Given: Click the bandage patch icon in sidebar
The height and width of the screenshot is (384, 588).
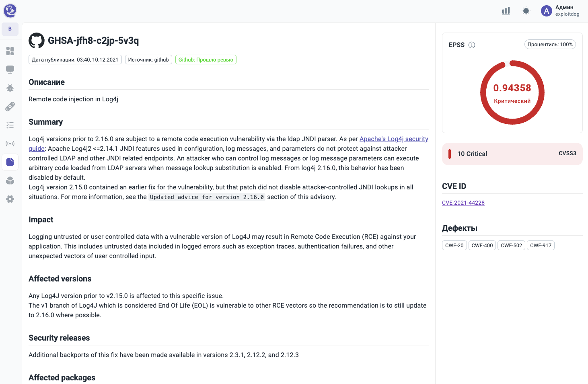Looking at the screenshot, I should [10, 107].
